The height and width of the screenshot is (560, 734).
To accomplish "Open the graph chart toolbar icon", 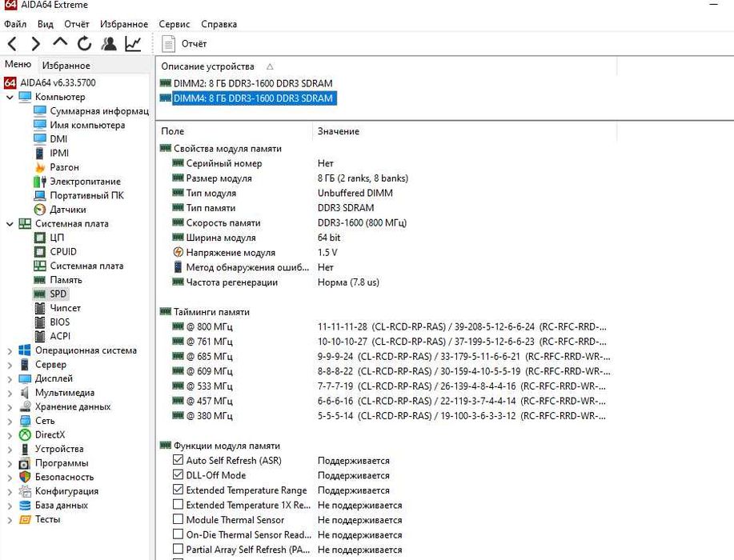I will [x=133, y=44].
